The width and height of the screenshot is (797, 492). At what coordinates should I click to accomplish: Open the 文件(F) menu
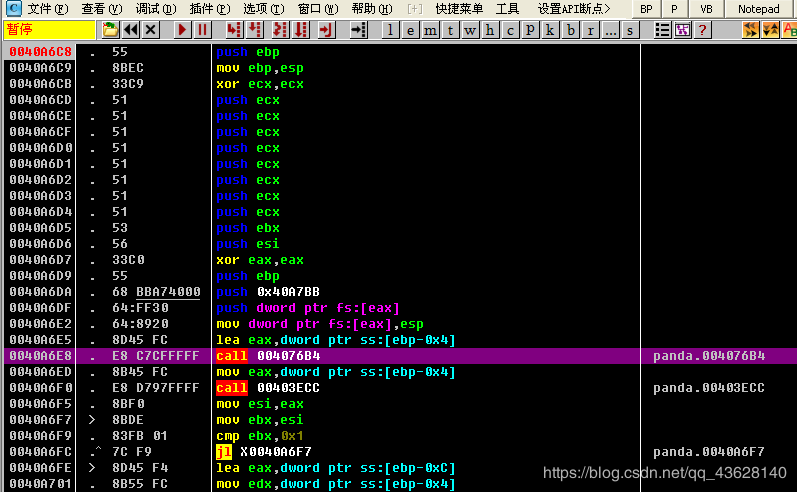48,9
